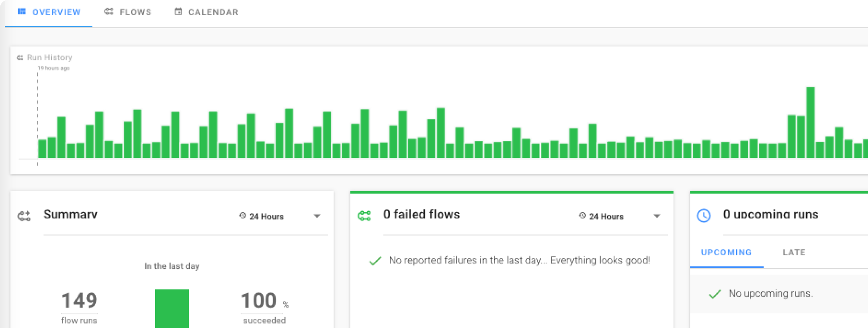Click the green failed flows icon

(x=364, y=216)
